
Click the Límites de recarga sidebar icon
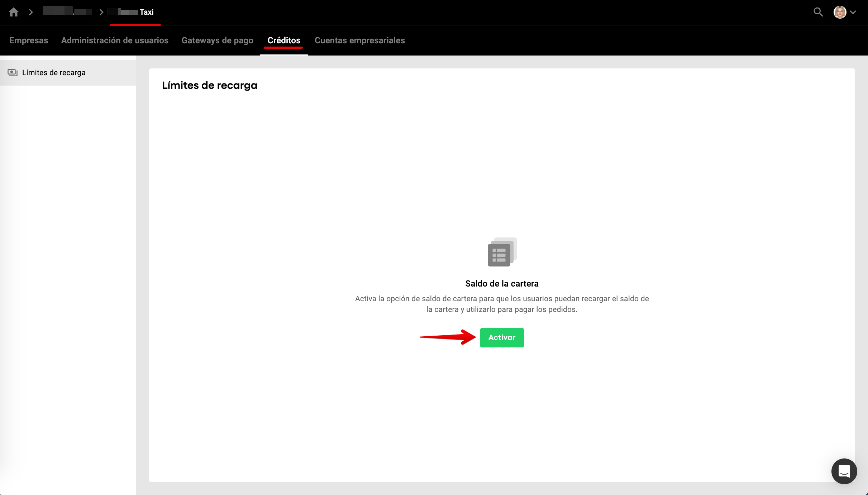13,73
